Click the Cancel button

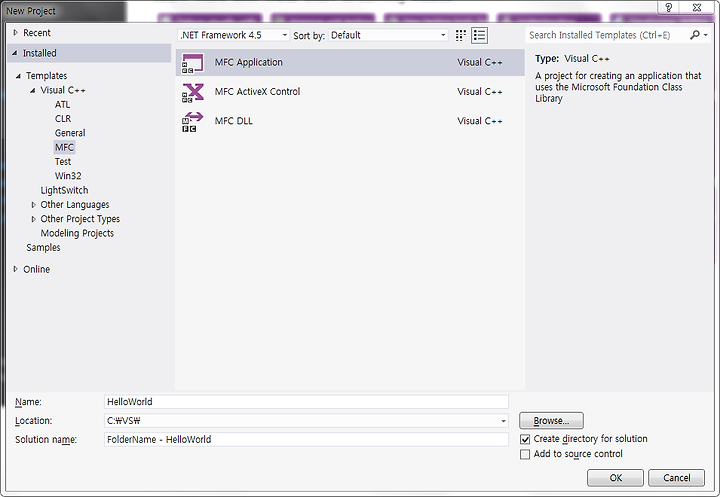pyautogui.click(x=676, y=478)
